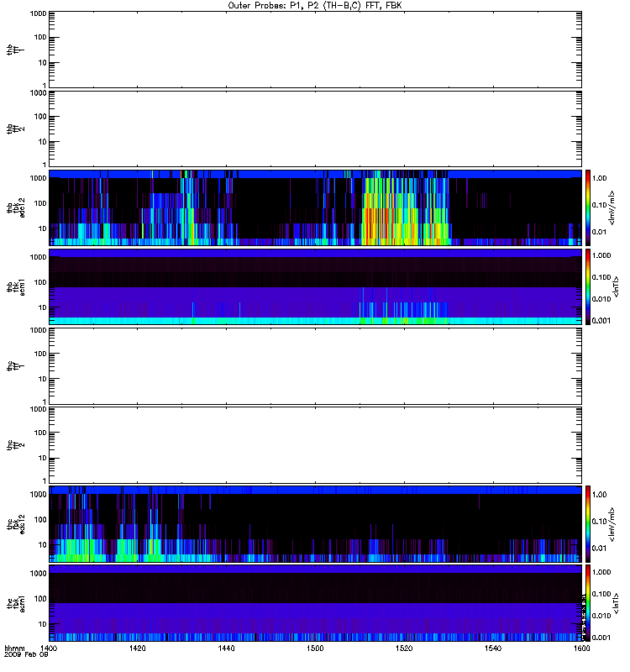Click the '10' tick label on thc fbk scm1 axis

(x=43, y=624)
